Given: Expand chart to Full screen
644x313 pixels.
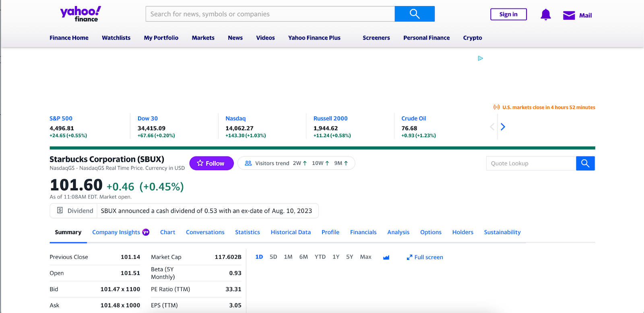Looking at the screenshot, I should pos(425,257).
